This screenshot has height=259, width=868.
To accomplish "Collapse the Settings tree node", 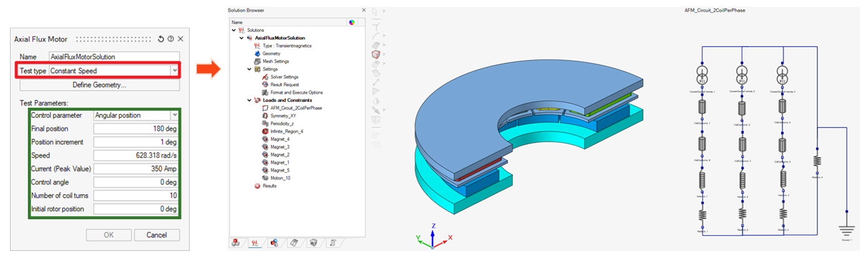I will pos(249,69).
